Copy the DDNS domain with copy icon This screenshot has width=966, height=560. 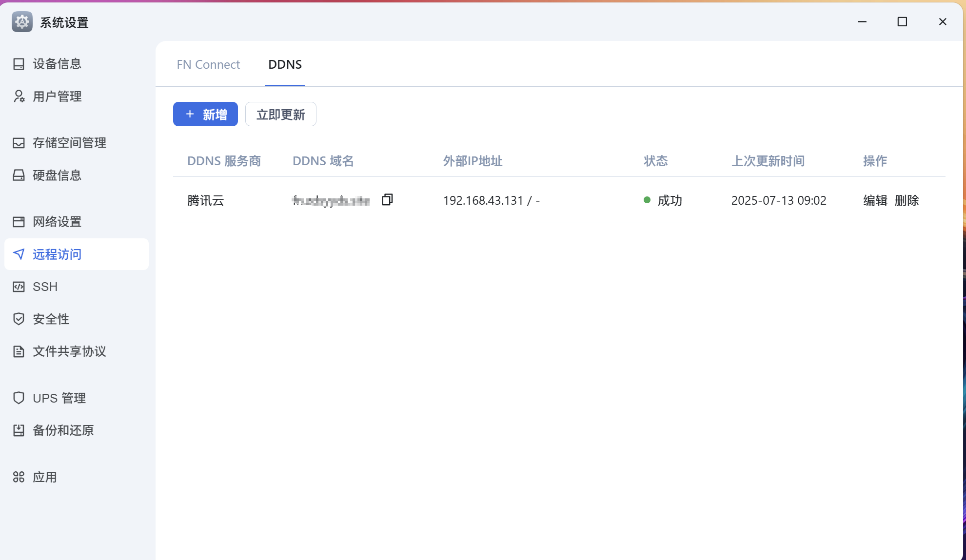pyautogui.click(x=387, y=200)
